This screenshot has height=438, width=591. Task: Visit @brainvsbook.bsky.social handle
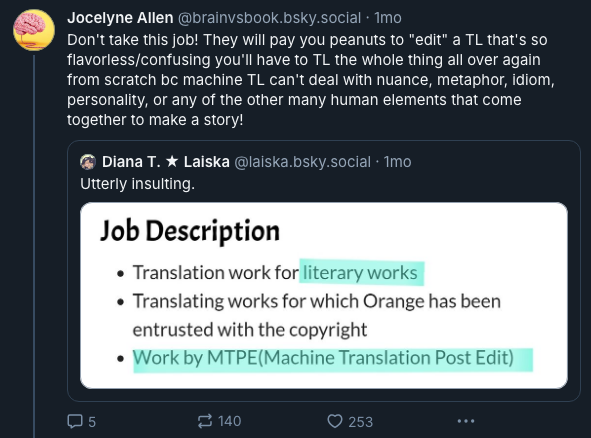pos(269,18)
